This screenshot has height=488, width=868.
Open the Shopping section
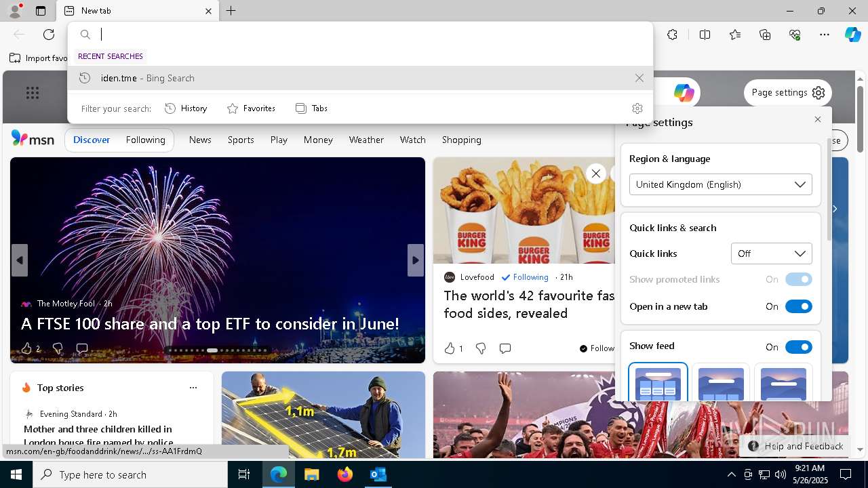(x=461, y=140)
